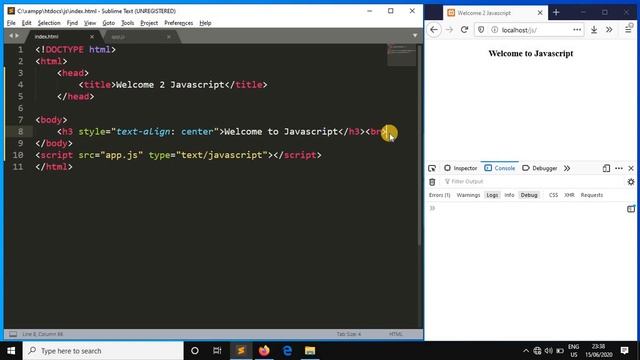Close the developer tools panel
640x360 pixels.
pyautogui.click(x=631, y=168)
